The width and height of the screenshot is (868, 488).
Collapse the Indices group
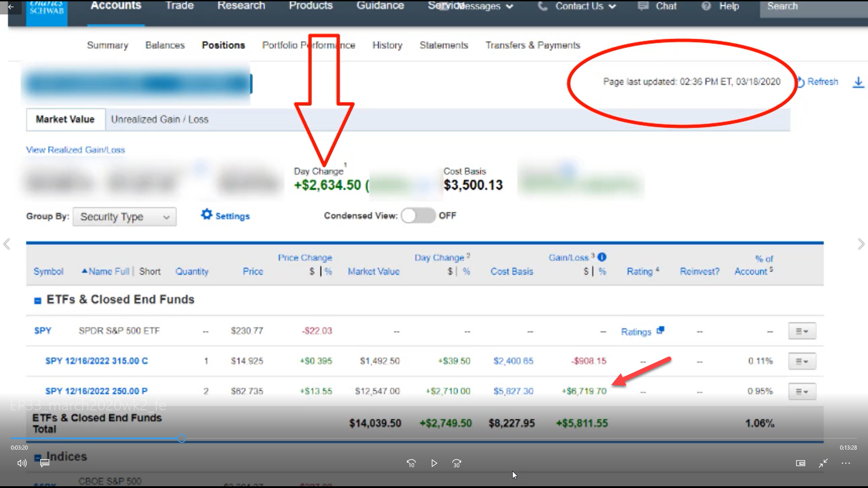38,457
